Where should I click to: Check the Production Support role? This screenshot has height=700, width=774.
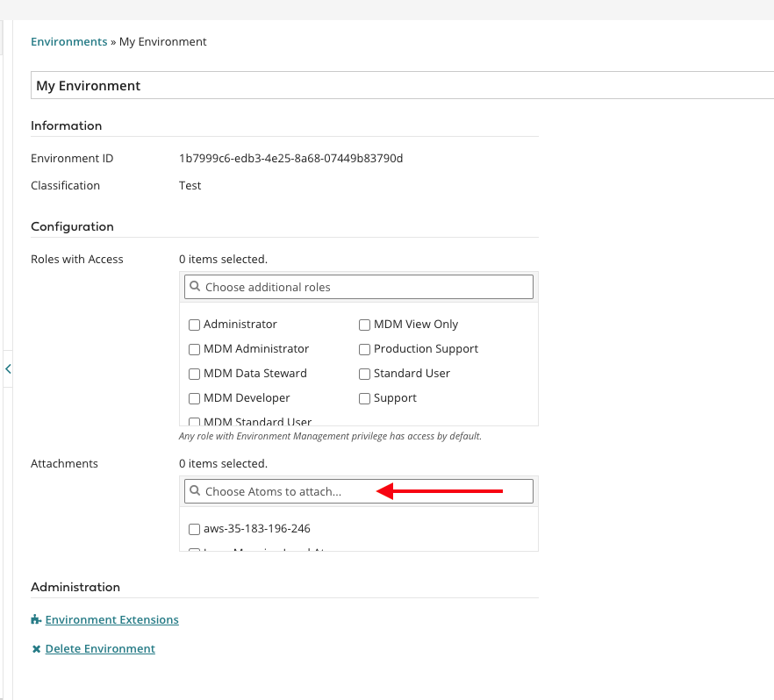(x=365, y=349)
